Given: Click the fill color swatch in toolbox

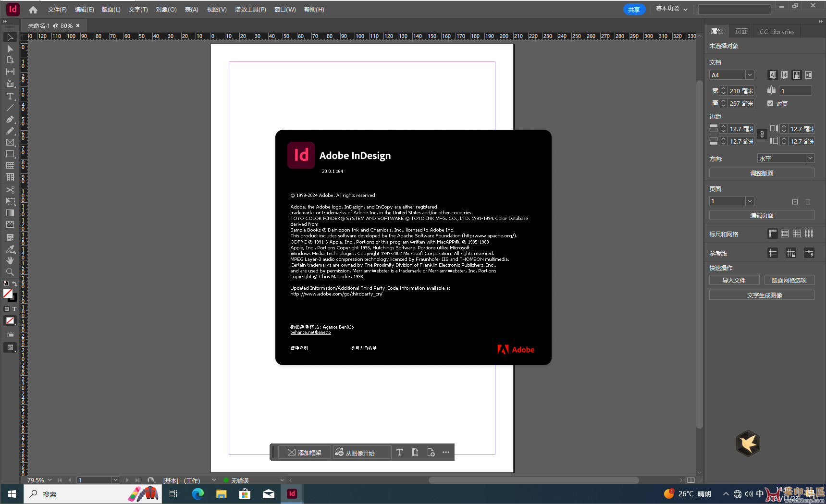Looking at the screenshot, I should (8, 293).
